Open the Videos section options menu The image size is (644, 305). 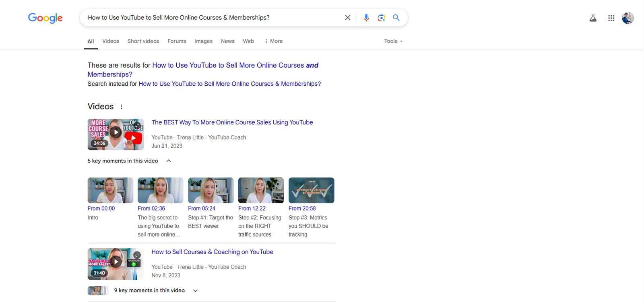[x=122, y=107]
